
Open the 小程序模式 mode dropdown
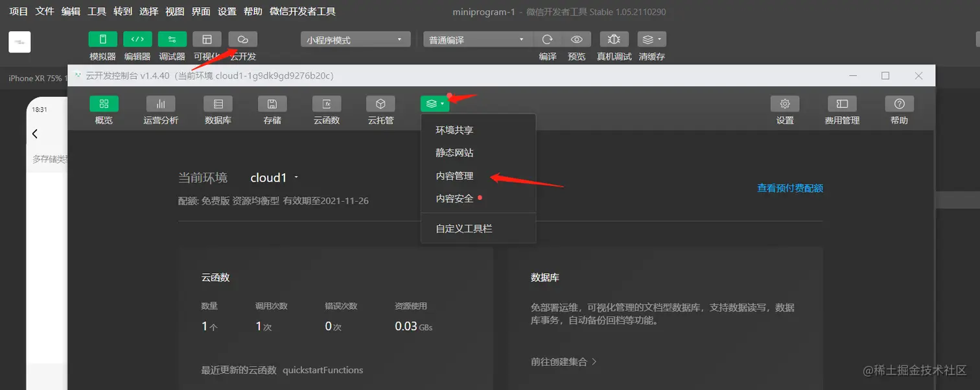tap(356, 40)
